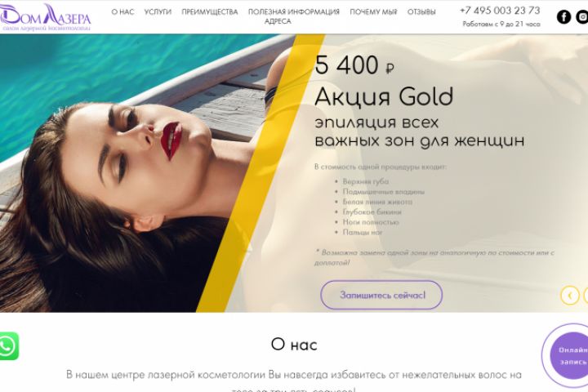Click the Дом Лазера logo
The image size is (588, 392).
(46, 17)
